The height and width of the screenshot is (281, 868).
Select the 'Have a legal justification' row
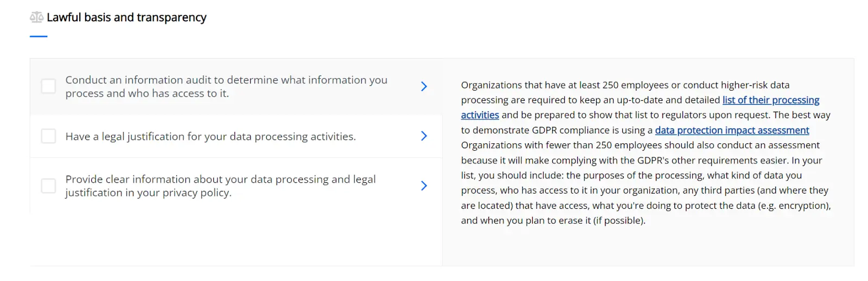[210, 136]
